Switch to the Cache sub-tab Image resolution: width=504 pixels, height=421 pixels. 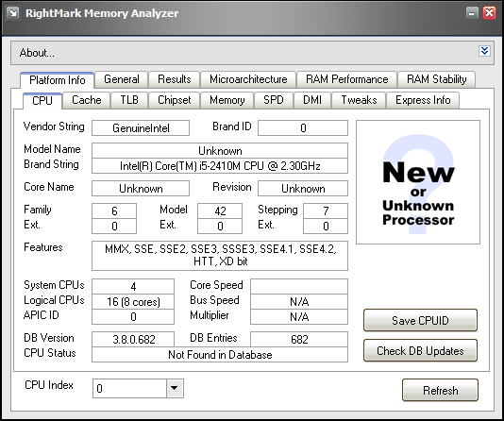[x=87, y=100]
